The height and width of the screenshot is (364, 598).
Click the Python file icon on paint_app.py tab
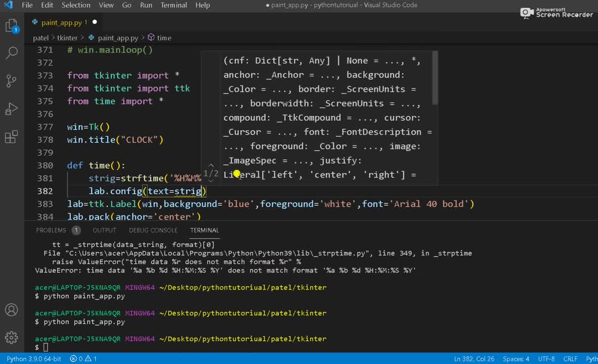35,22
